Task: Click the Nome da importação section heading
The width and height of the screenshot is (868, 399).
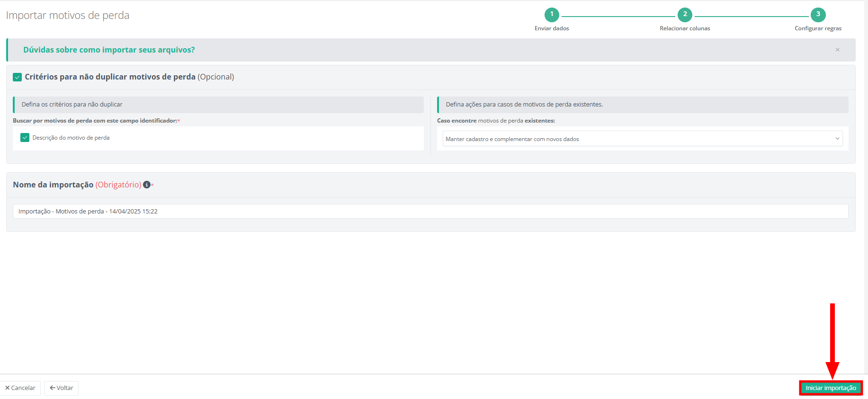Action: click(x=53, y=185)
